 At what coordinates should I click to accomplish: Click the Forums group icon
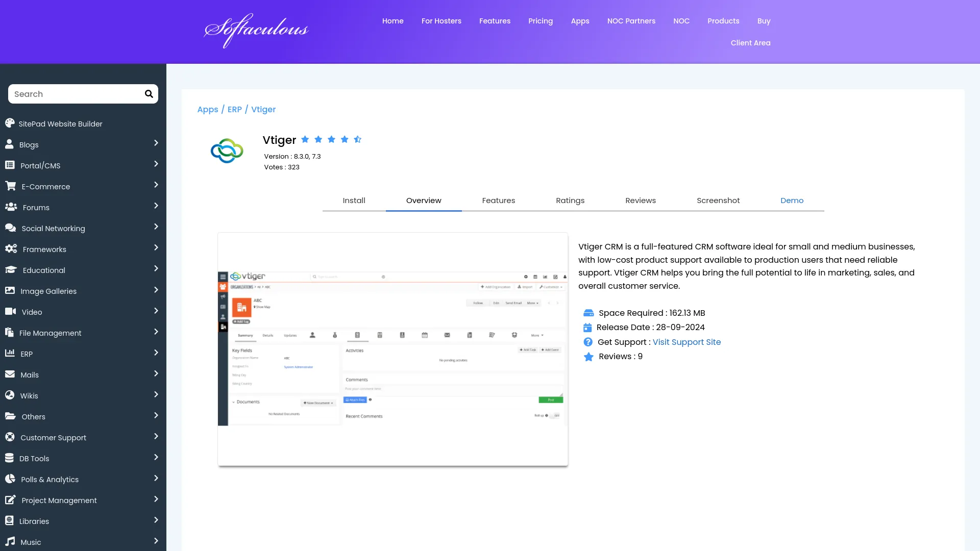tap(11, 207)
